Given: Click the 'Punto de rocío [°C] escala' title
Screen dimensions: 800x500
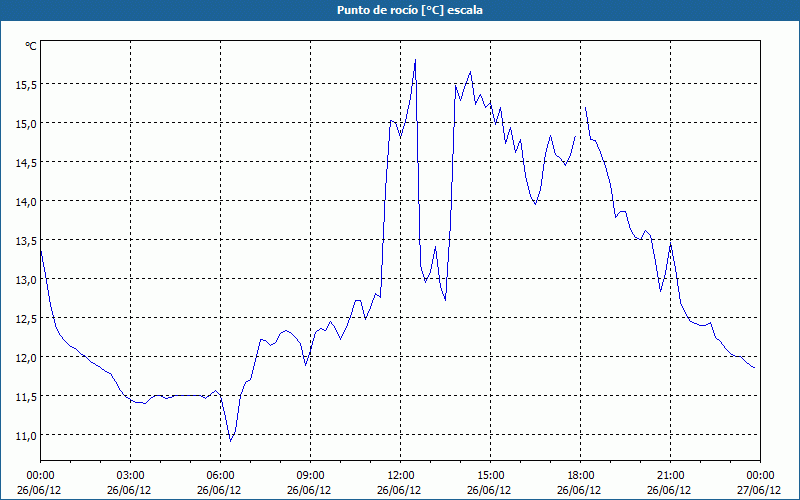Looking at the screenshot, I should [410, 10].
